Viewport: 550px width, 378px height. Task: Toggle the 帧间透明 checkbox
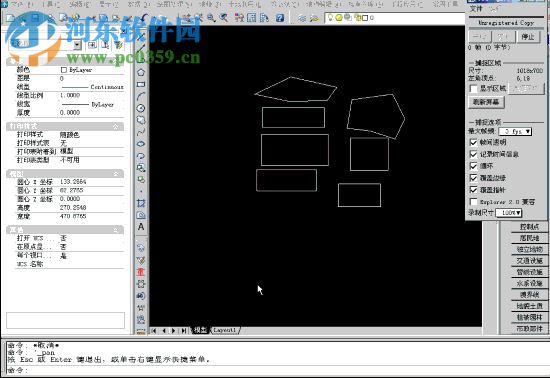(474, 142)
